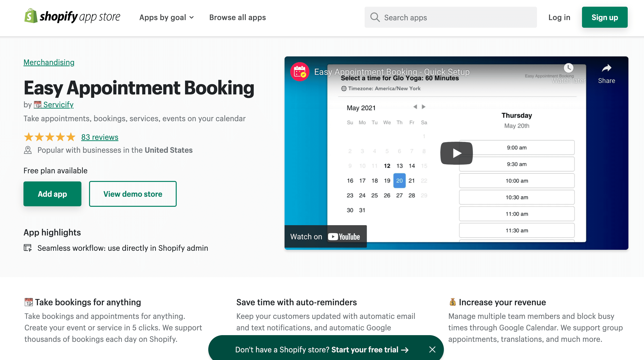Open the 83 reviews link
Screen dimensions: 644x360
point(100,137)
